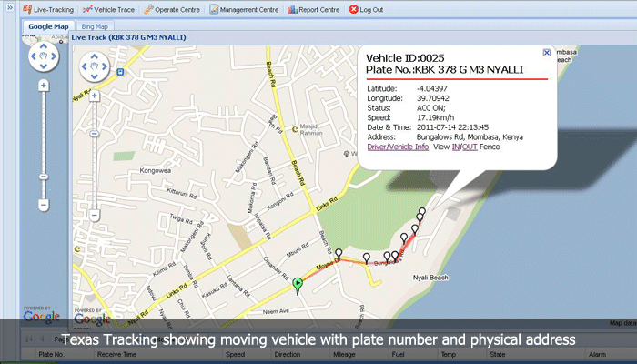Viewport: 637px width, 364px height.
Task: Click the blue transit icon near Nyali Rd
Action: click(x=120, y=72)
